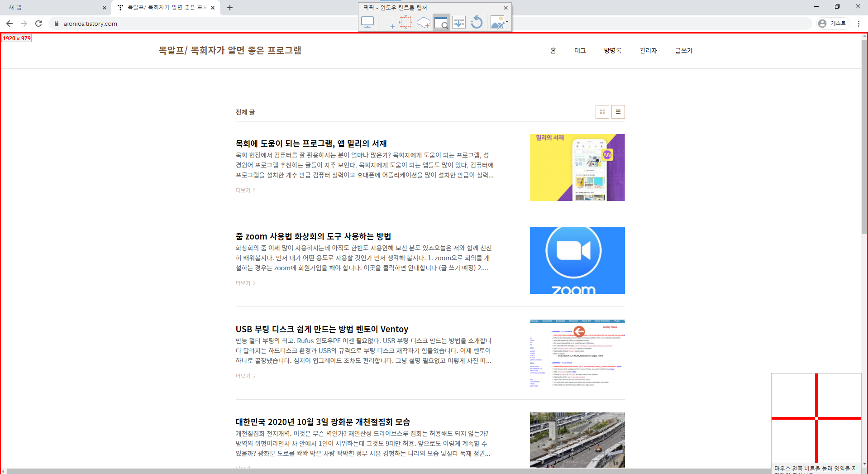
Task: Click excerpt text of 밀리의 서재 post
Action: click(x=365, y=165)
